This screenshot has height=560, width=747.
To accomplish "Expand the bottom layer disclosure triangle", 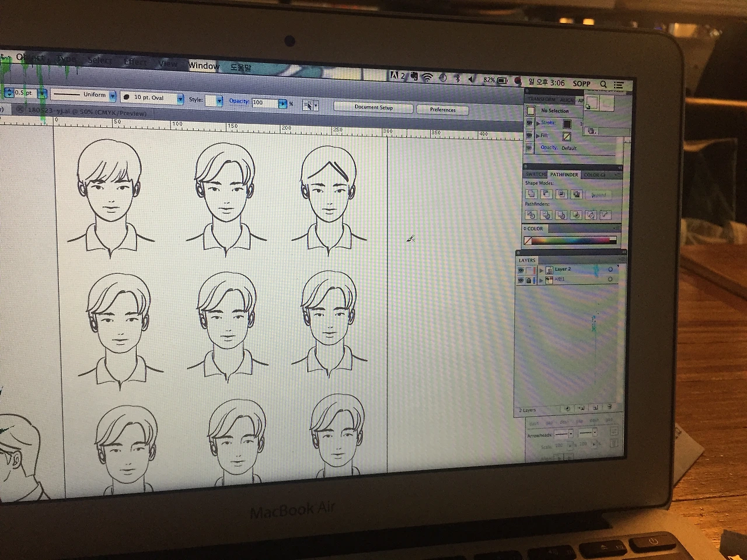I will point(542,281).
